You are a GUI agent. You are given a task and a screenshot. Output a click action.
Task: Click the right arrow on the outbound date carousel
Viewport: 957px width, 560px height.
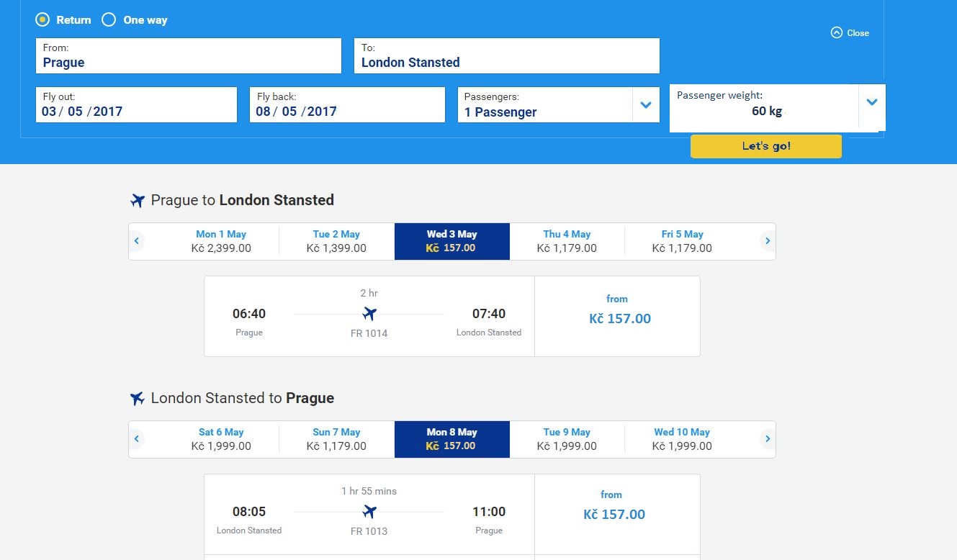[x=768, y=240]
